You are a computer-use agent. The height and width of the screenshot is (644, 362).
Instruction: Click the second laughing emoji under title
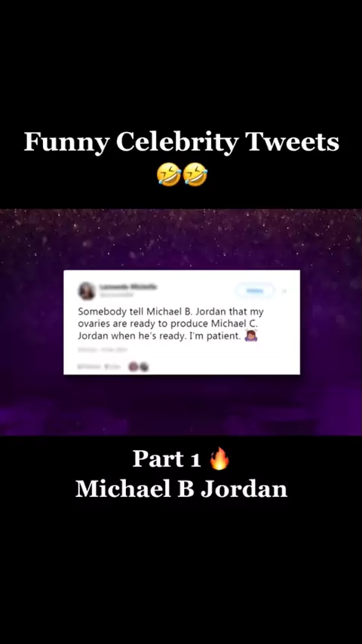(195, 174)
